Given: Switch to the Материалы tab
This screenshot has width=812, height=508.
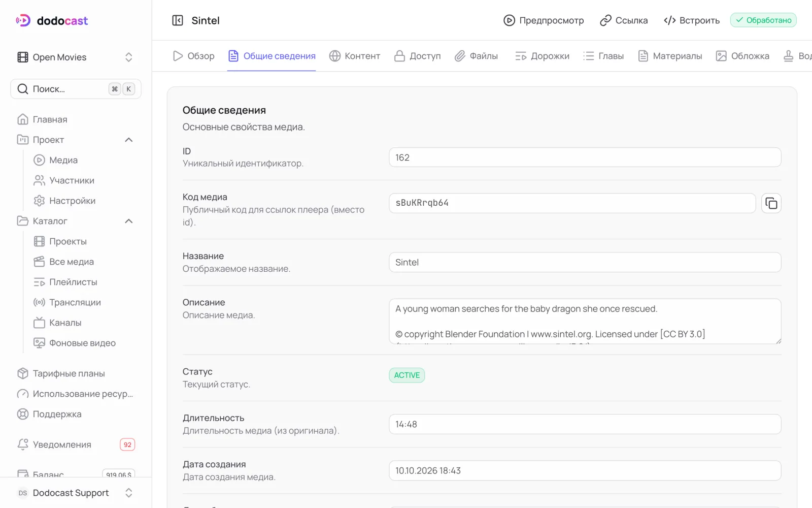Looking at the screenshot, I should (x=670, y=56).
